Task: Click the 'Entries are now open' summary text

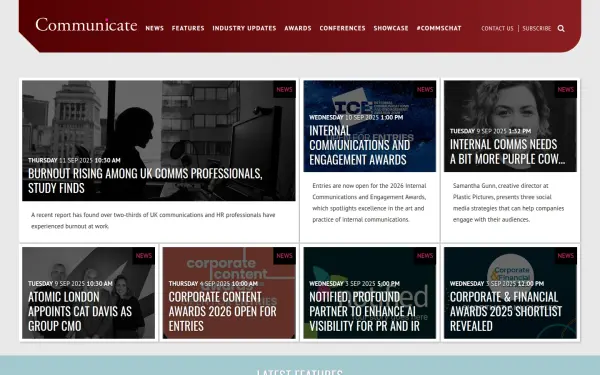Action: (x=369, y=202)
